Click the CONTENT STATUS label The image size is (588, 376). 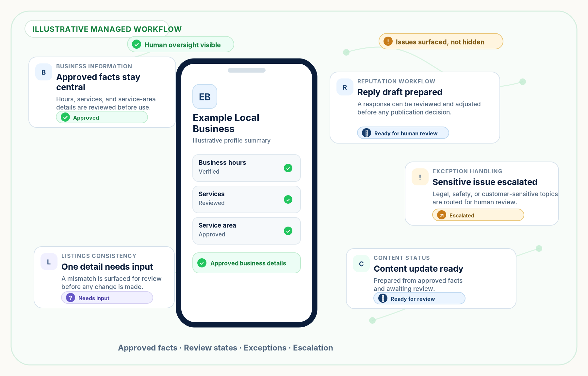pyautogui.click(x=402, y=258)
